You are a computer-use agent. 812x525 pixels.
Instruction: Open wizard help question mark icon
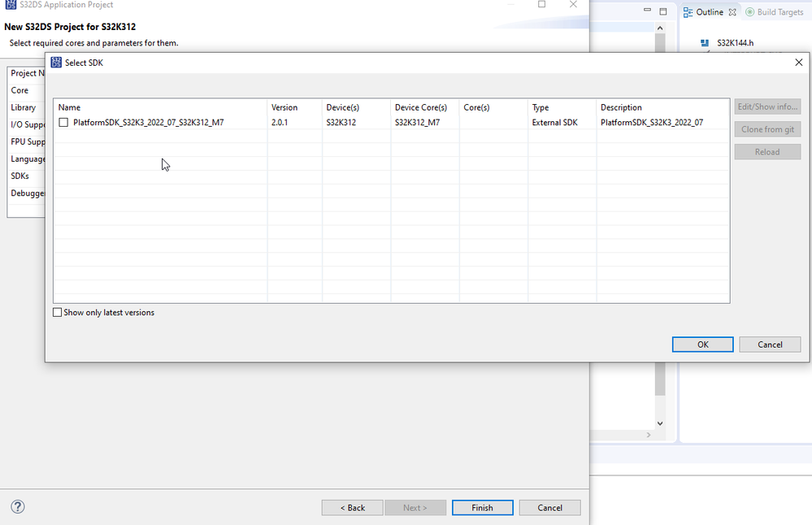click(x=18, y=506)
